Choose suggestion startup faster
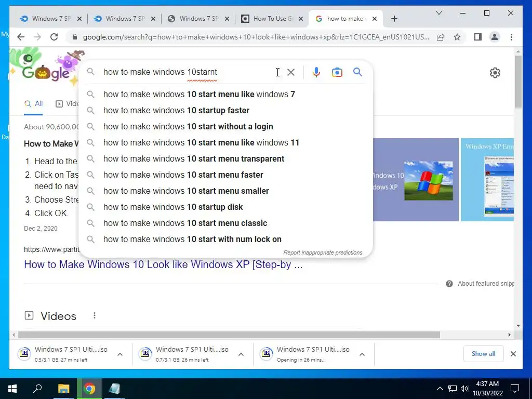The width and height of the screenshot is (532, 399). pos(225,110)
